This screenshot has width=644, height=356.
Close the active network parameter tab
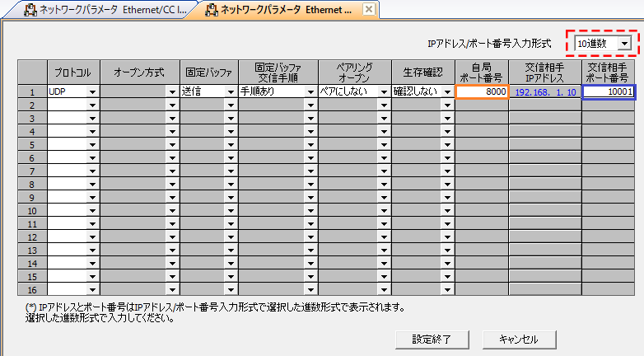(369, 10)
